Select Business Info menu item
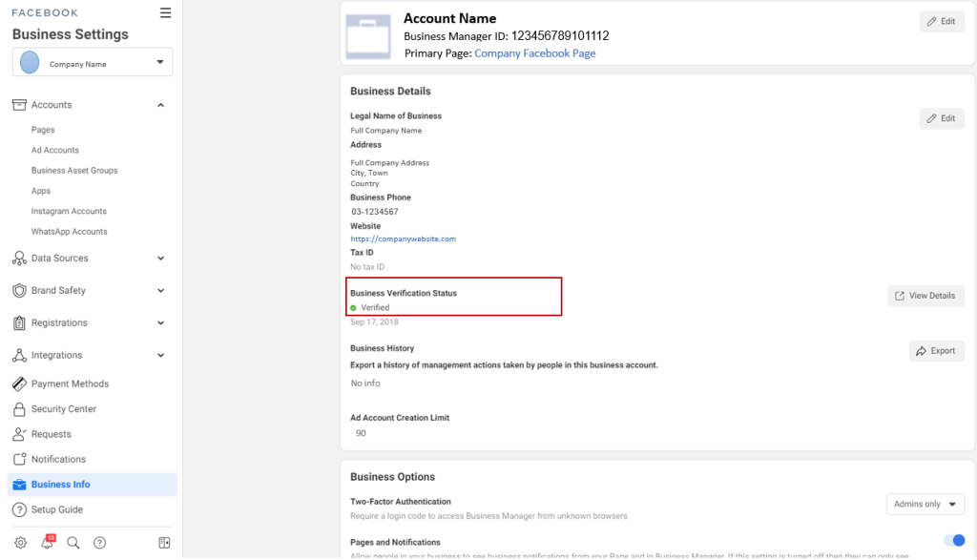This screenshot has width=977, height=560. tap(93, 485)
